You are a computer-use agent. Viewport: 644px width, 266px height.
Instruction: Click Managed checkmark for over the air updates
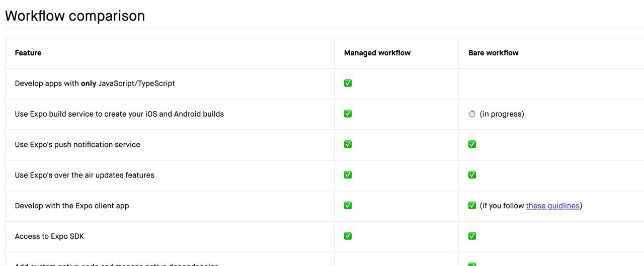point(348,175)
